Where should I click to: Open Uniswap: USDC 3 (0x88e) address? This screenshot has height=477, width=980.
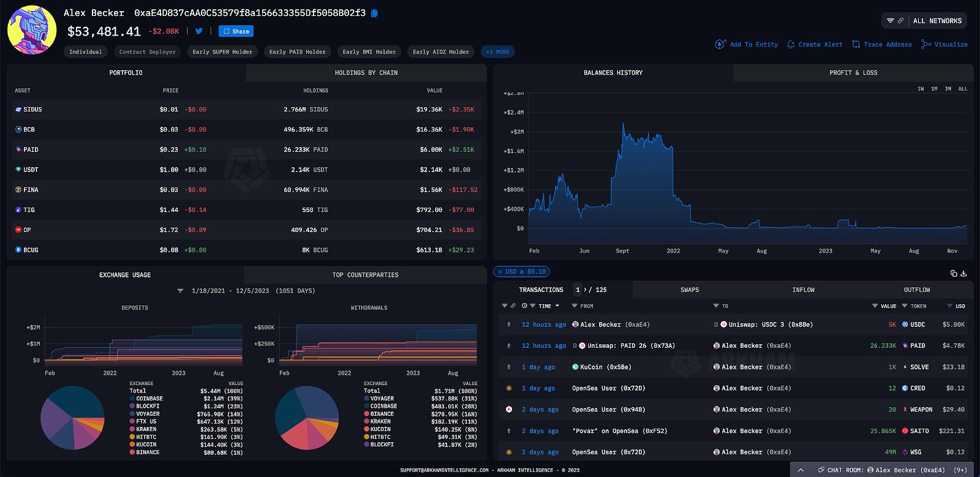coord(771,325)
